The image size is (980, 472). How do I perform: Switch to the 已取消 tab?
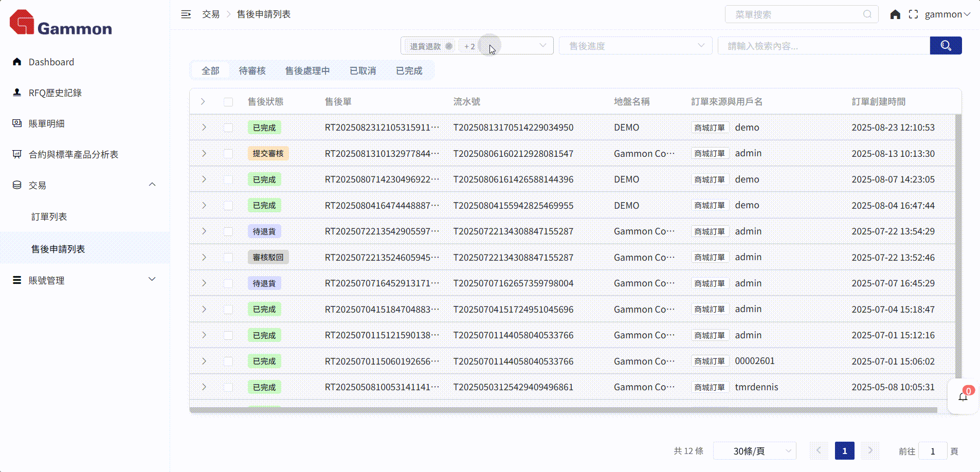pos(362,71)
